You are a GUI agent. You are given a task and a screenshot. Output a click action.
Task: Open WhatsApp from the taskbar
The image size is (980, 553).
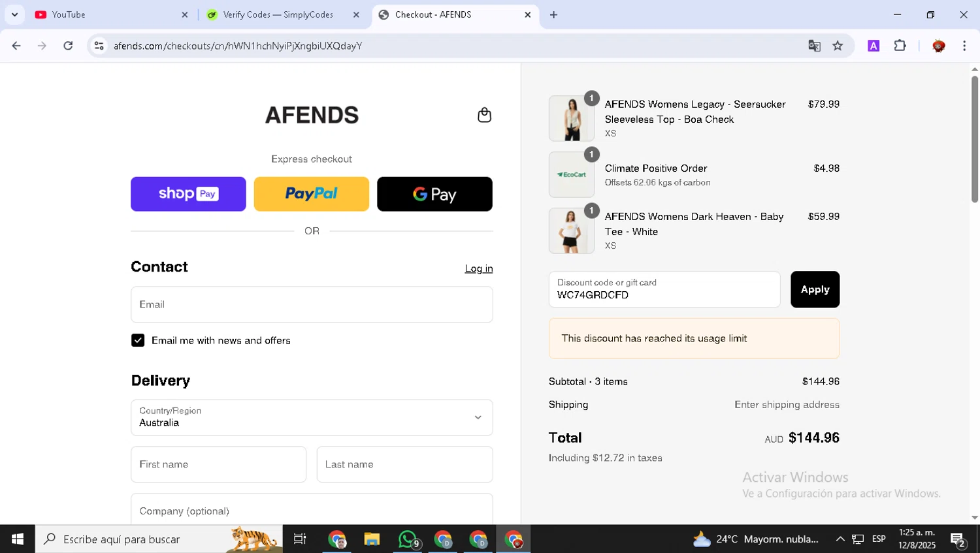[x=407, y=539]
